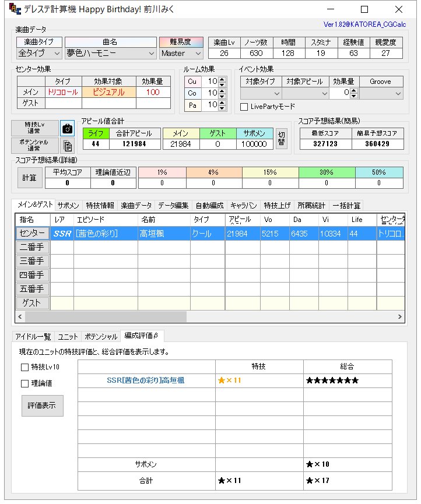Increase the event 効果量 spinner

click(353, 90)
